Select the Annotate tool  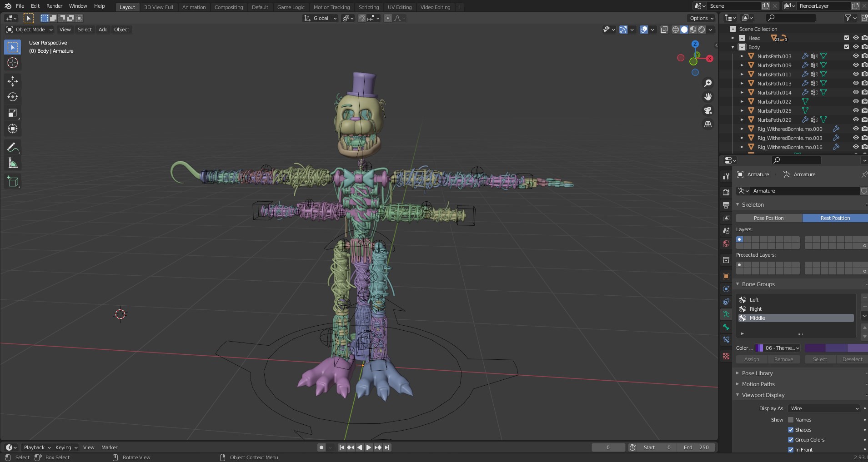click(x=13, y=147)
